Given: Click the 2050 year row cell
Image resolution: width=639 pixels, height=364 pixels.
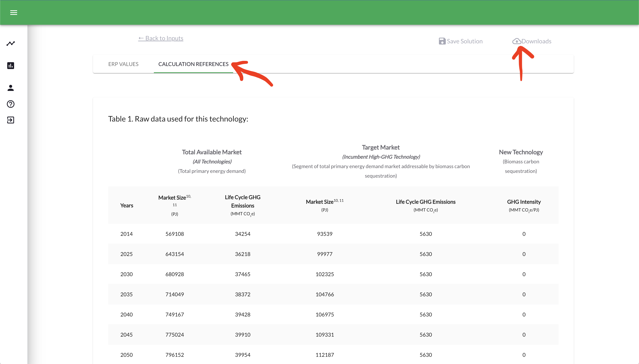Looking at the screenshot, I should [126, 355].
